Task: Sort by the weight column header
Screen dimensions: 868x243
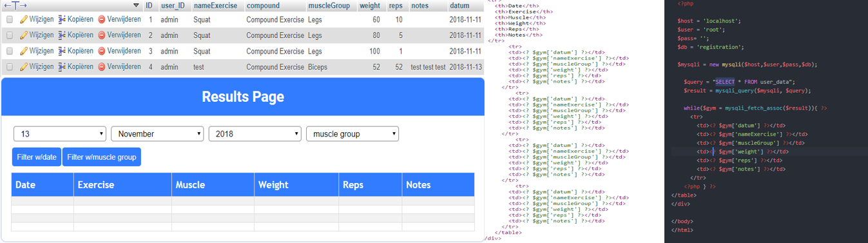Action: point(370,5)
